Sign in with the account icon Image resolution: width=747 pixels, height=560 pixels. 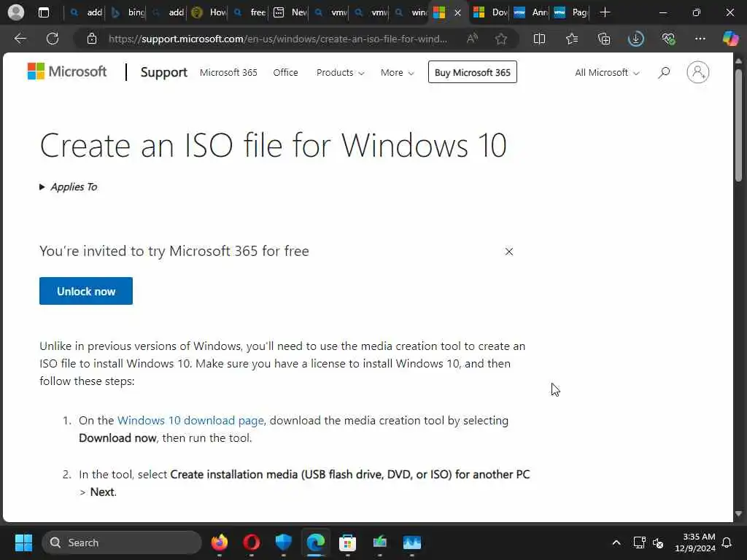(697, 72)
